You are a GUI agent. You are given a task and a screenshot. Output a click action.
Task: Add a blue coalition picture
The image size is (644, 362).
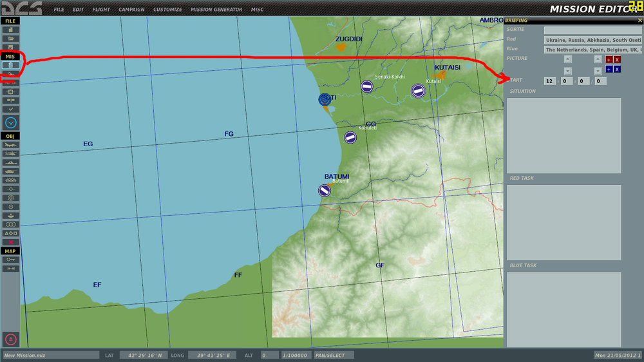609,70
